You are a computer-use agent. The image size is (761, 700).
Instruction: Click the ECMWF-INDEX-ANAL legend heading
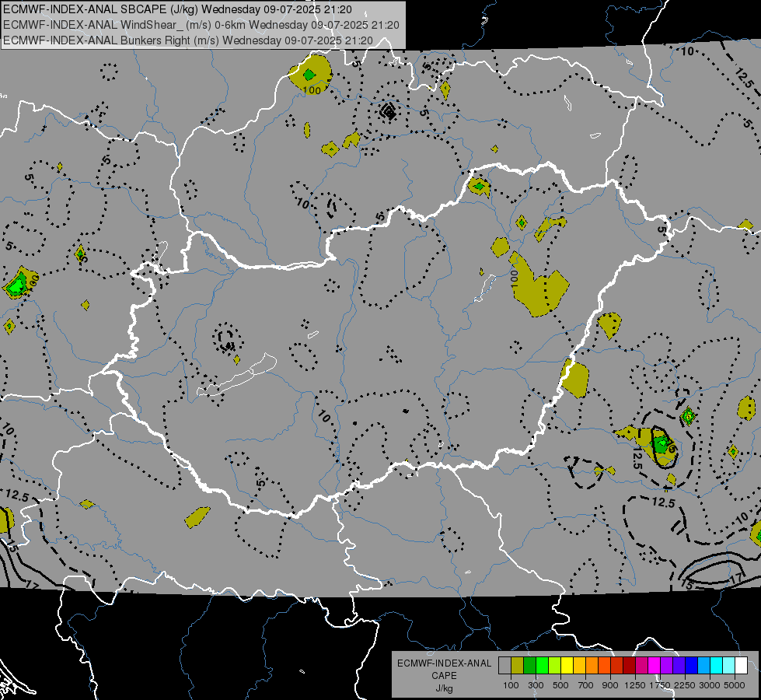pyautogui.click(x=444, y=663)
